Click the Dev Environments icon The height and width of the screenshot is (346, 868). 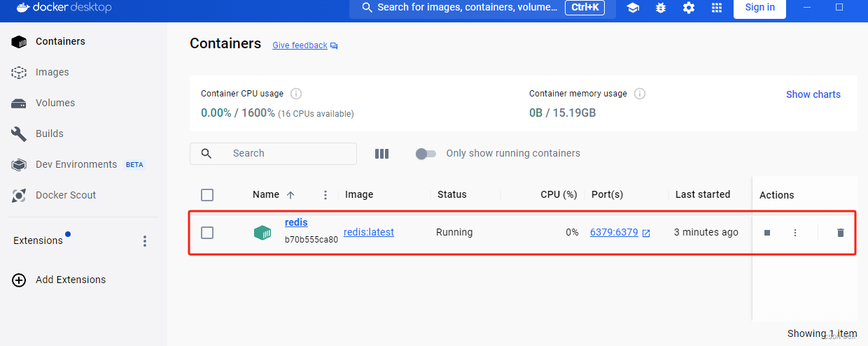[19, 165]
